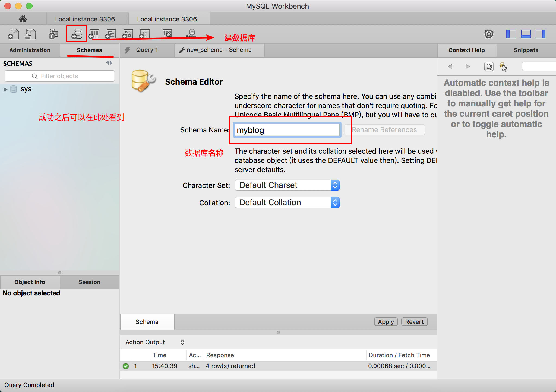
Task: Refresh the SCHEMAS list
Action: (109, 63)
